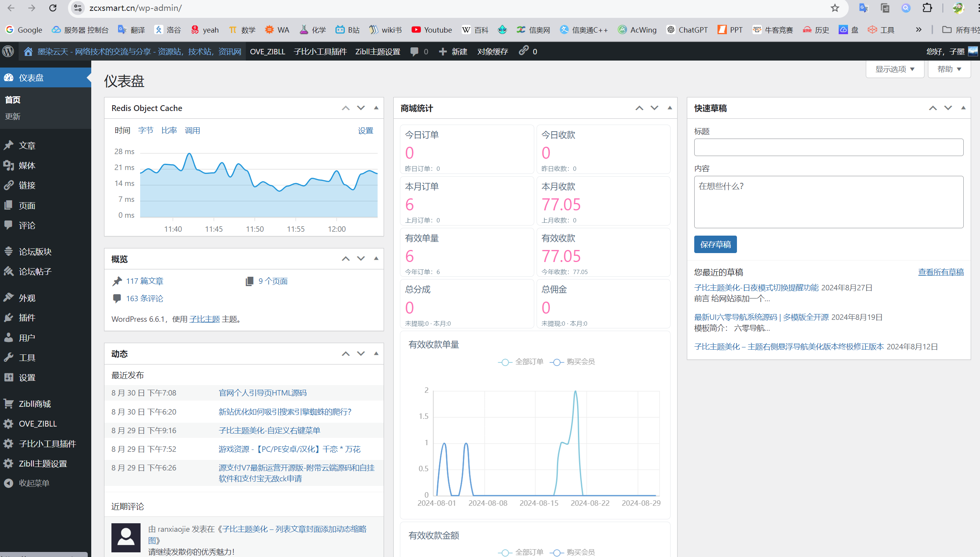Show more bookmarks with chevron
The width and height of the screenshot is (980, 557).
(x=918, y=29)
